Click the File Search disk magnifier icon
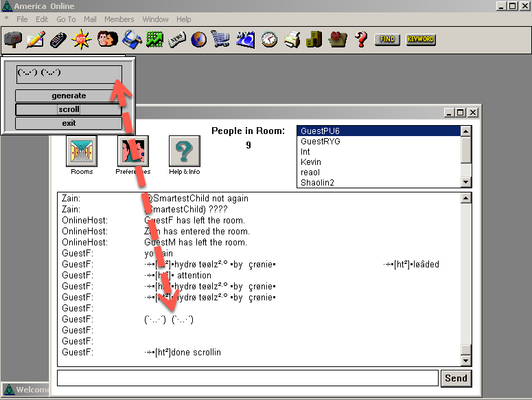 132,39
